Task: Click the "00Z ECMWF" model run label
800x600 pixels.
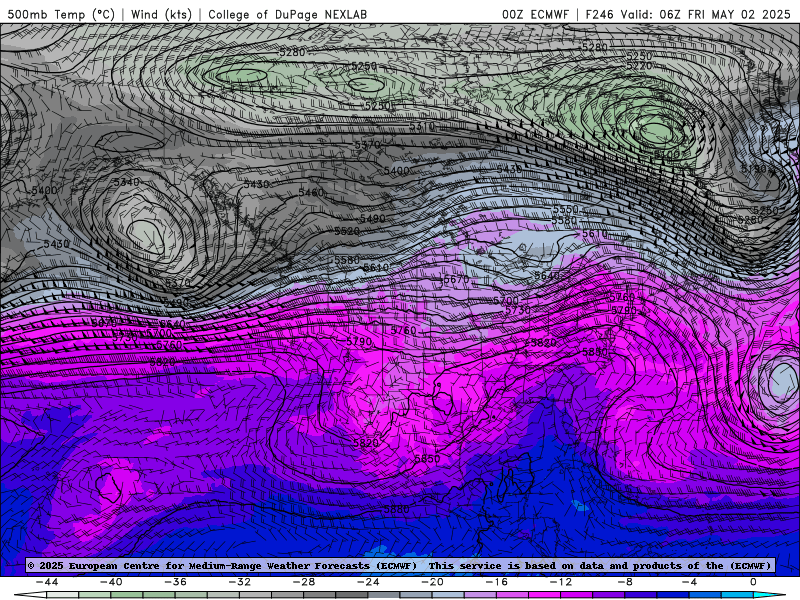Action: tap(535, 15)
